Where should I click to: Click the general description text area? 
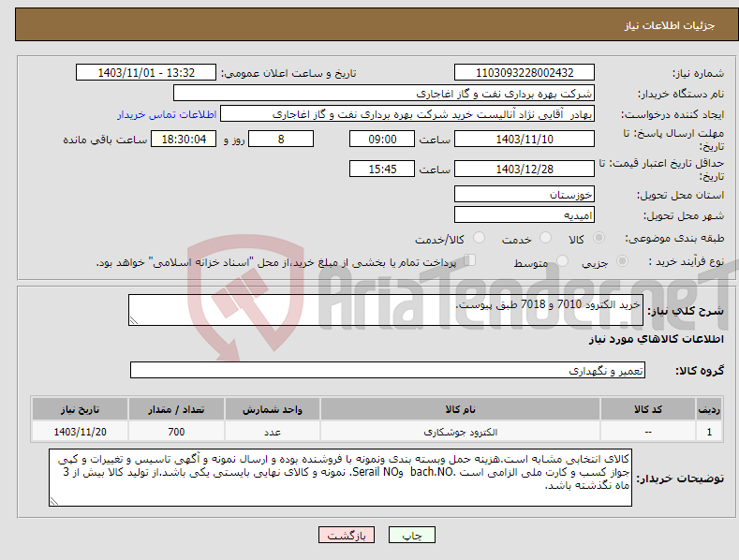pos(386,310)
